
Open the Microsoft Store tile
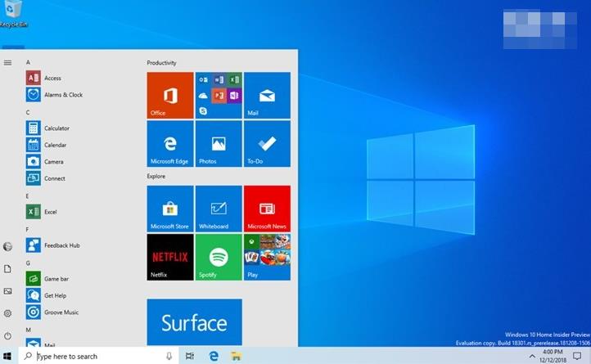pyautogui.click(x=170, y=209)
